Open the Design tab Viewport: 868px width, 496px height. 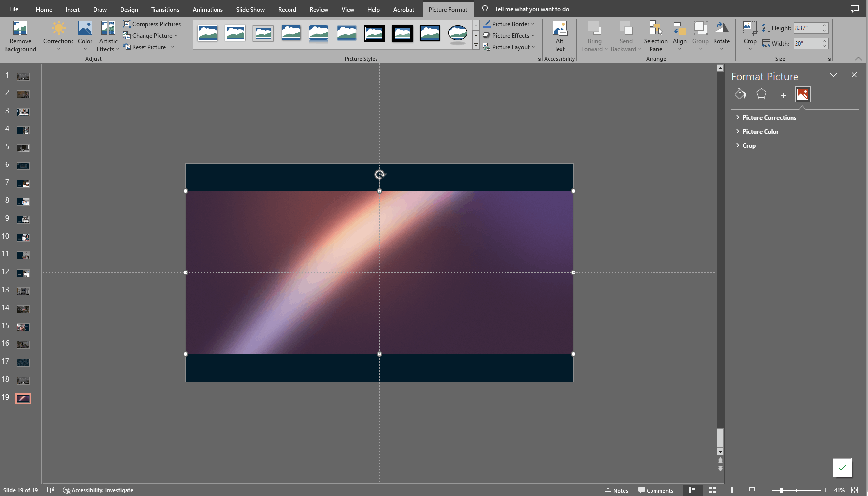[x=129, y=9]
